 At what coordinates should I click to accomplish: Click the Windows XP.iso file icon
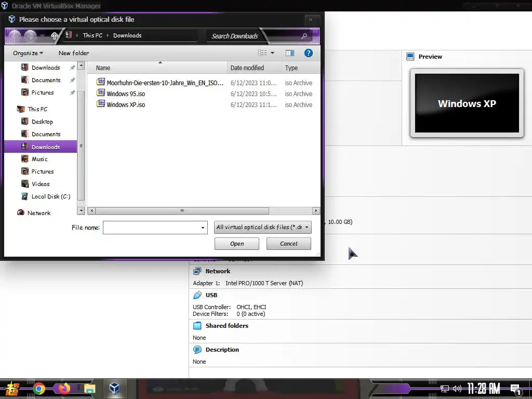[101, 103]
